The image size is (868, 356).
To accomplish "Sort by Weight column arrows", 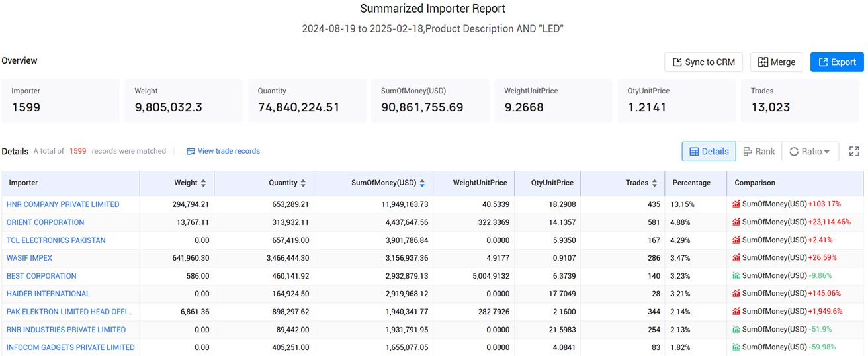I will pos(203,183).
